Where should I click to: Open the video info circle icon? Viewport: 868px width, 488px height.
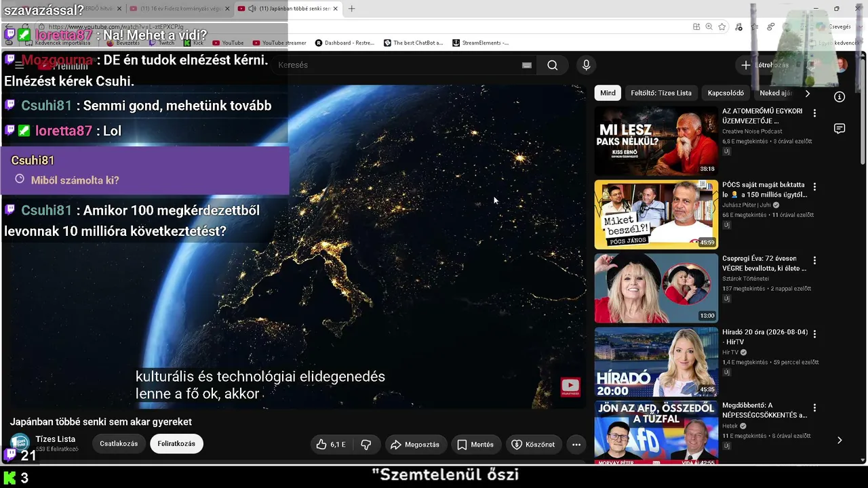(840, 97)
